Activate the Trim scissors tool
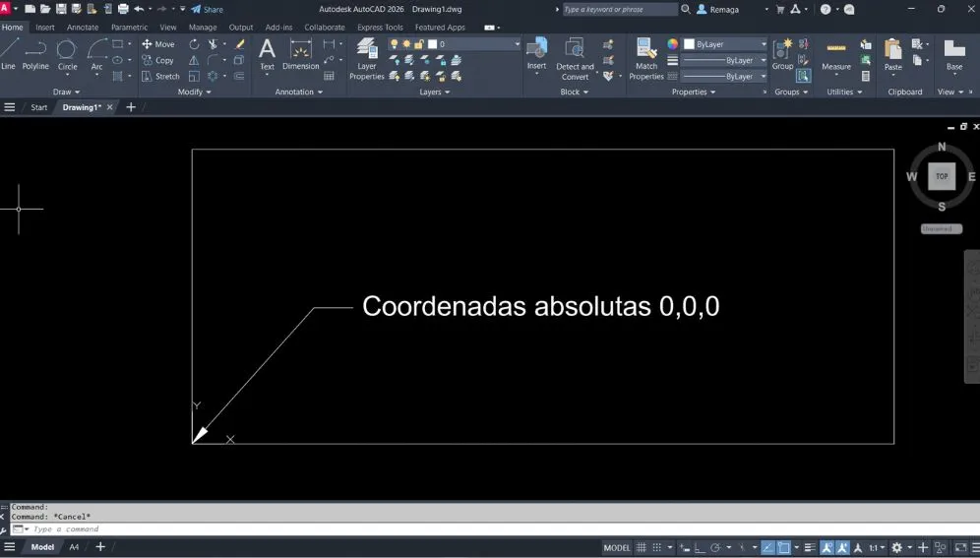The height and width of the screenshot is (558, 980). 213,44
